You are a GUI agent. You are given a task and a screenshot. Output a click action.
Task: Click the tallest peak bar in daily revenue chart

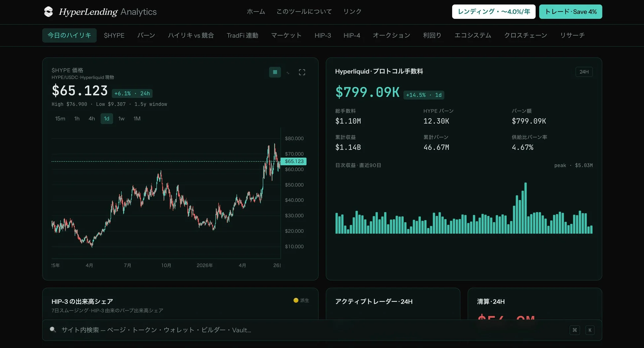(525, 208)
